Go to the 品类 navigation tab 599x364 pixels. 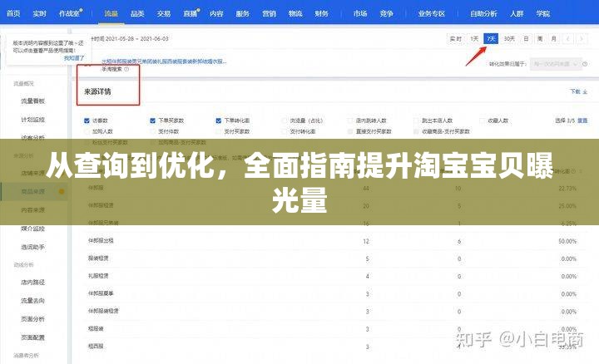[137, 13]
